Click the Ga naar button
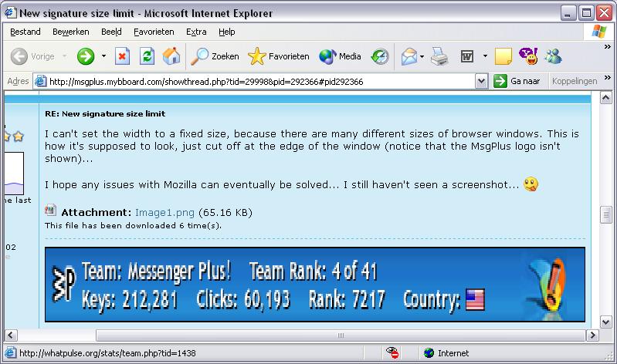This screenshot has width=617, height=364. pyautogui.click(x=517, y=82)
